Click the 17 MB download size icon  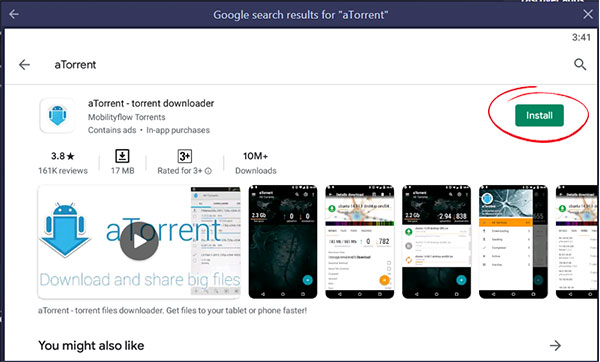pyautogui.click(x=122, y=156)
